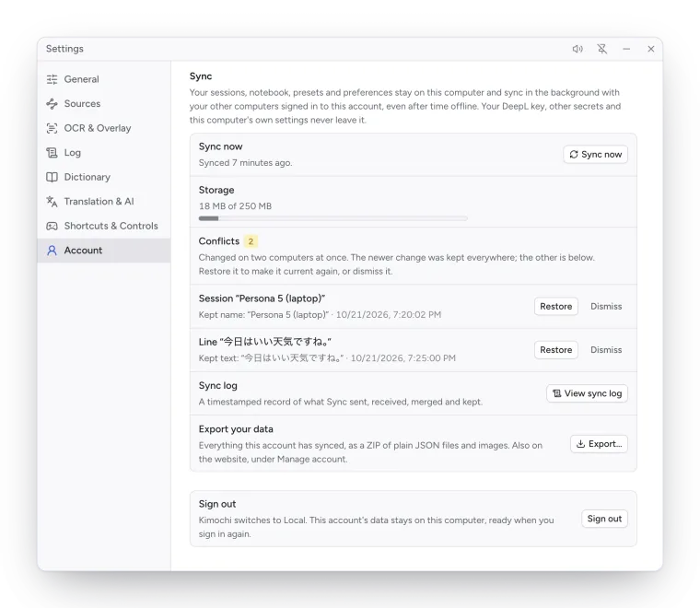Click the unpin icon in title bar
The height and width of the screenshot is (608, 700).
coord(602,49)
